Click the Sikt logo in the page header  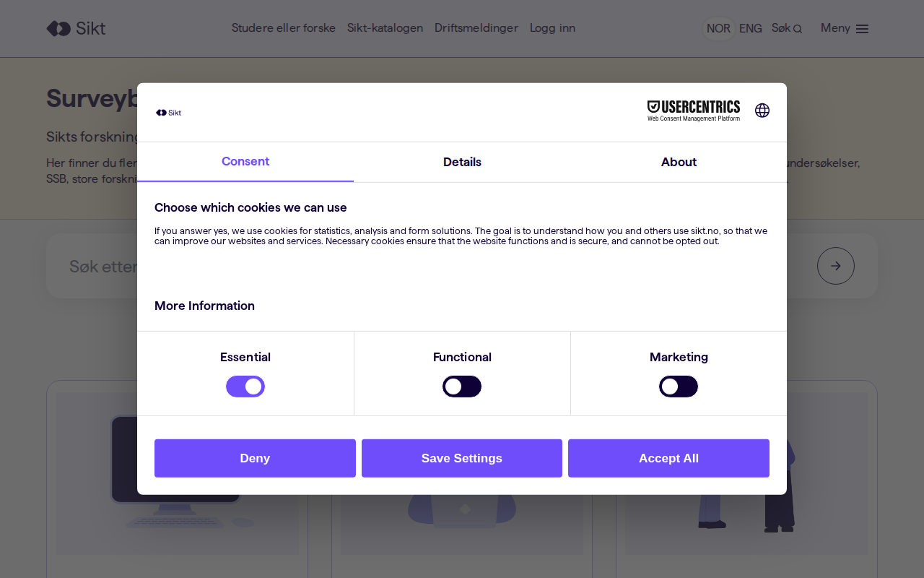tap(75, 28)
